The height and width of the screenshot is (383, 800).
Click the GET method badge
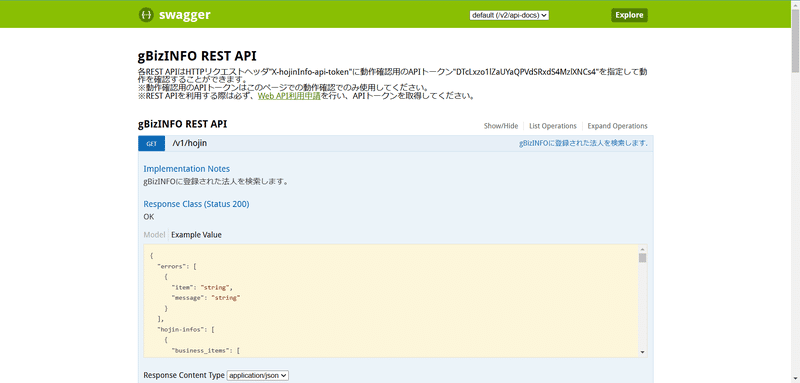[x=152, y=144]
